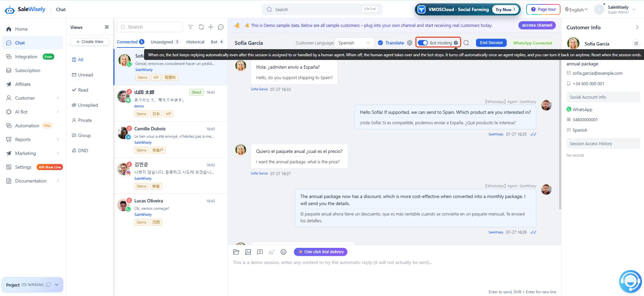644x296 pixels.
Task: Select the DND view
Action: [x=80, y=151]
